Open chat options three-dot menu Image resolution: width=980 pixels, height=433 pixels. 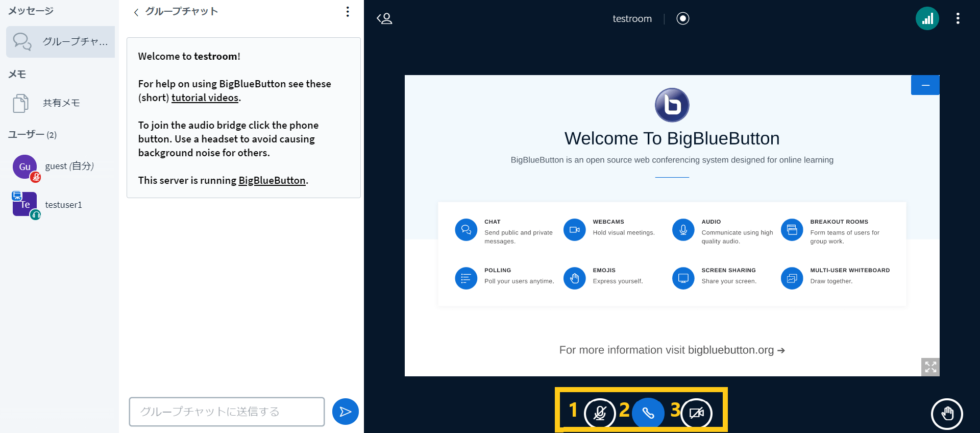pyautogui.click(x=348, y=12)
